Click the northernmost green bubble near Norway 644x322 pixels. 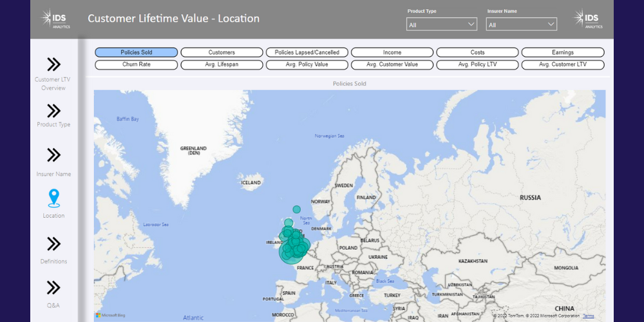pyautogui.click(x=296, y=209)
